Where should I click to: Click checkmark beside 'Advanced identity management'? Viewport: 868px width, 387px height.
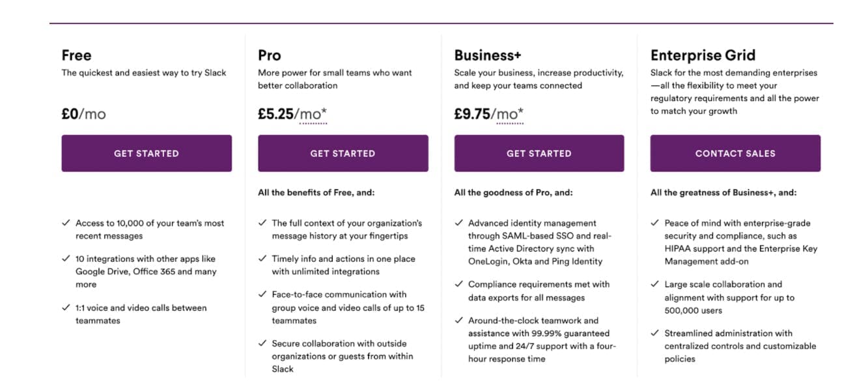[459, 223]
